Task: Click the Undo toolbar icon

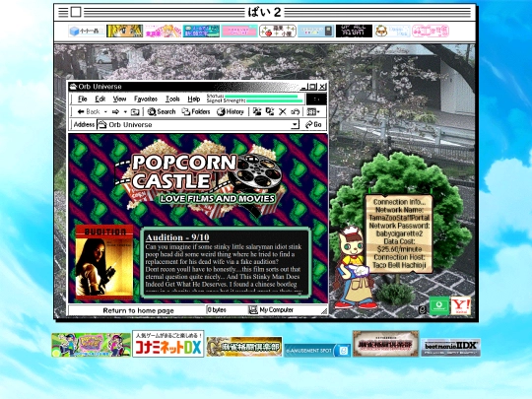Action: 295,111
